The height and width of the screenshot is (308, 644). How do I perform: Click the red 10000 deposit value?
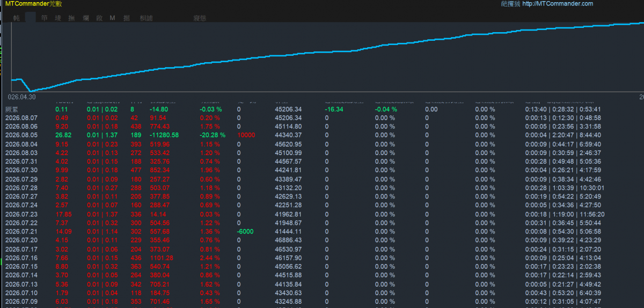[x=246, y=135]
